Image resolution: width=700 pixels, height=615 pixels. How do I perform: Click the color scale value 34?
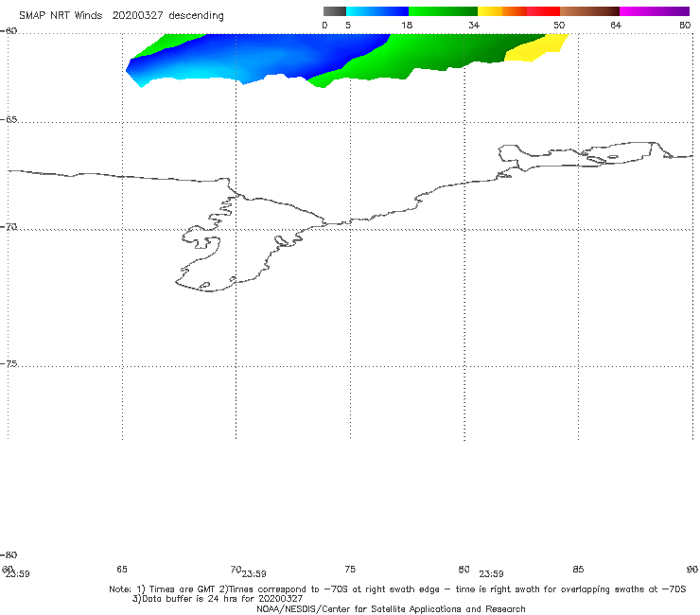pos(474,25)
